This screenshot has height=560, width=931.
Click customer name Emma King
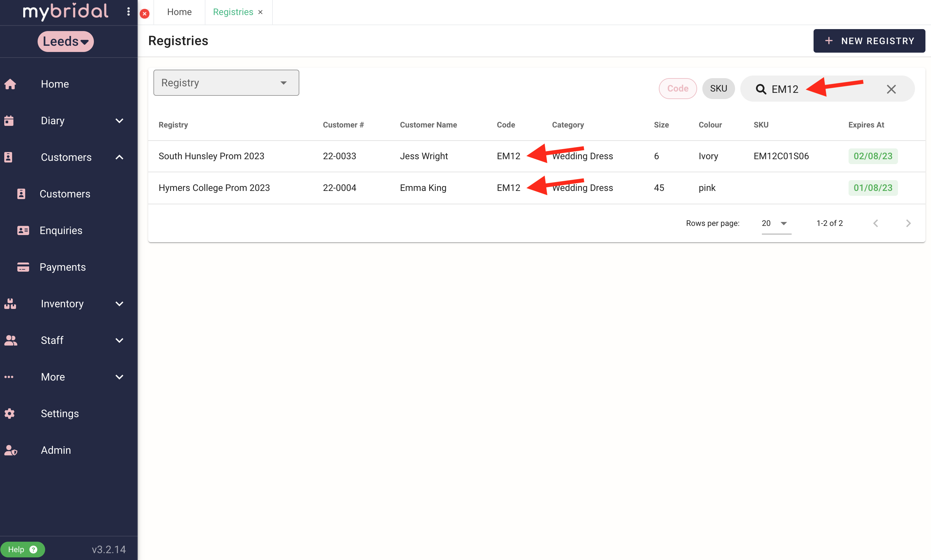pos(423,188)
